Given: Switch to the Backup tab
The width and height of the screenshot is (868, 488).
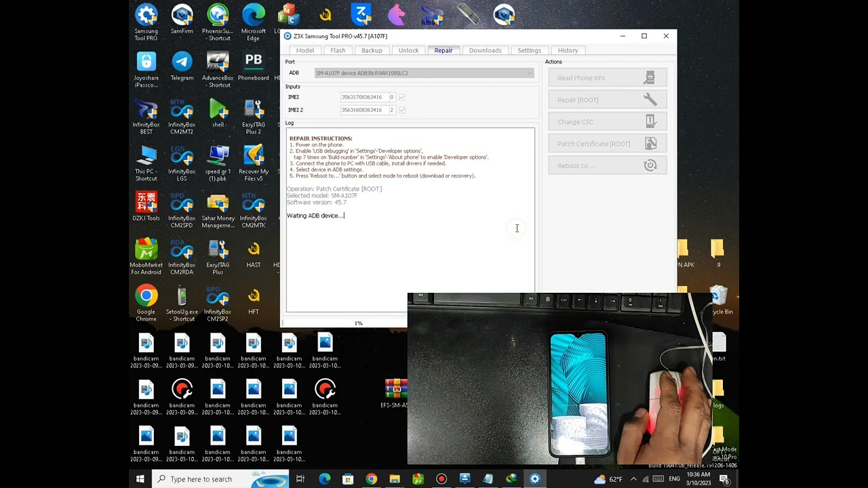Looking at the screenshot, I should coord(372,50).
